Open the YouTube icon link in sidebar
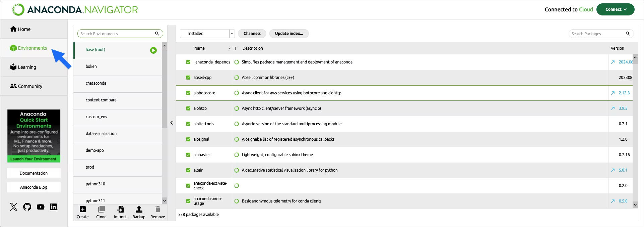644x227 pixels. [x=41, y=207]
